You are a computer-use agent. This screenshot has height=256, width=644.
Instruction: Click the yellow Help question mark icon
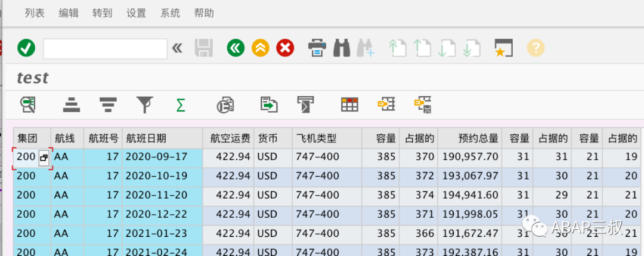point(535,48)
